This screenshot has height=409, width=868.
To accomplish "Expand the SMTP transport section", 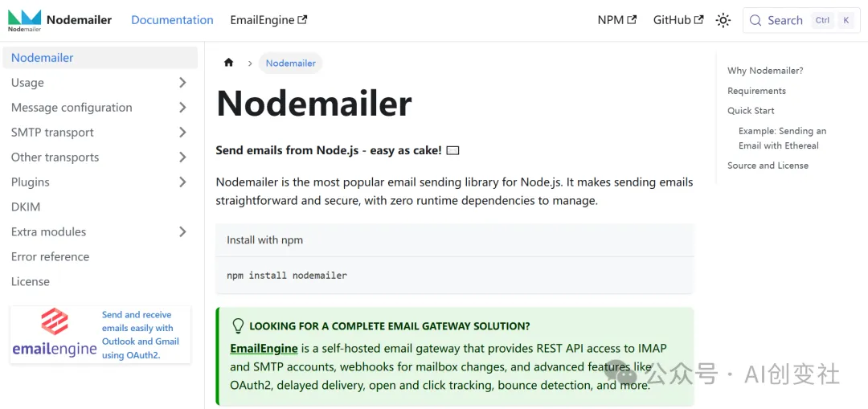I will point(182,133).
